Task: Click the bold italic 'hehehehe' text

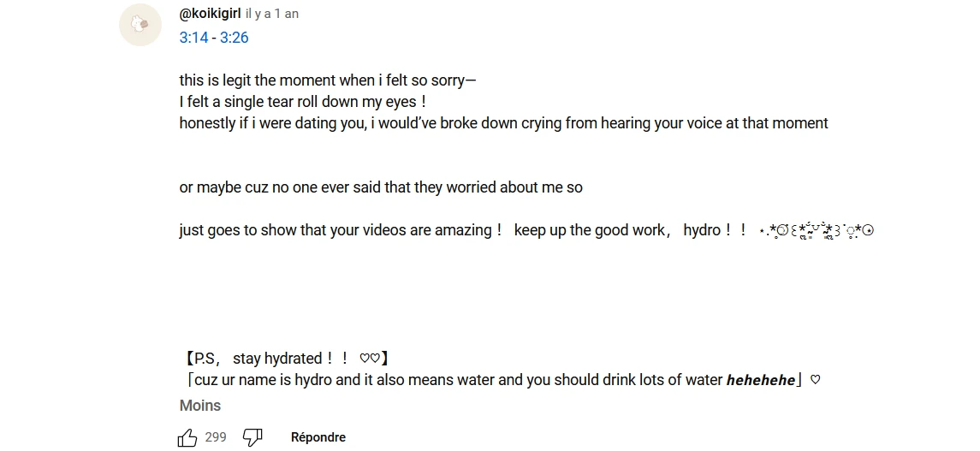Action: pyautogui.click(x=761, y=381)
